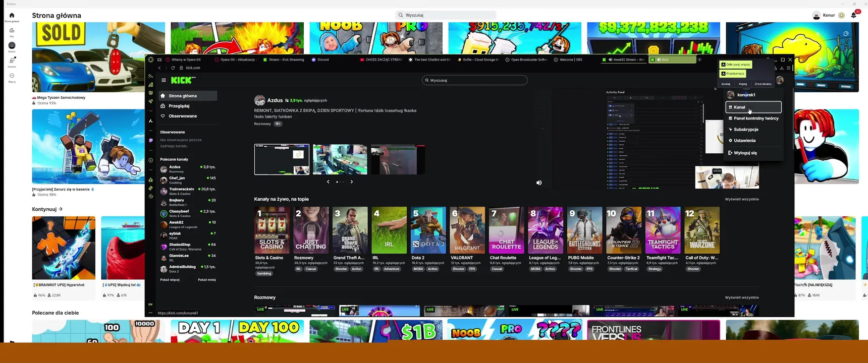Open Trainwreckstv in recommended channels

pyautogui.click(x=188, y=191)
